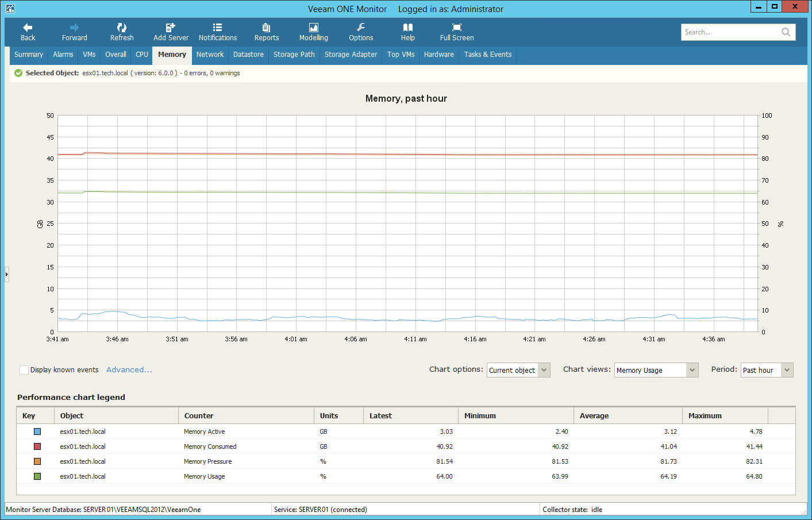
Task: Open the Reports clipboard icon
Action: click(x=267, y=27)
